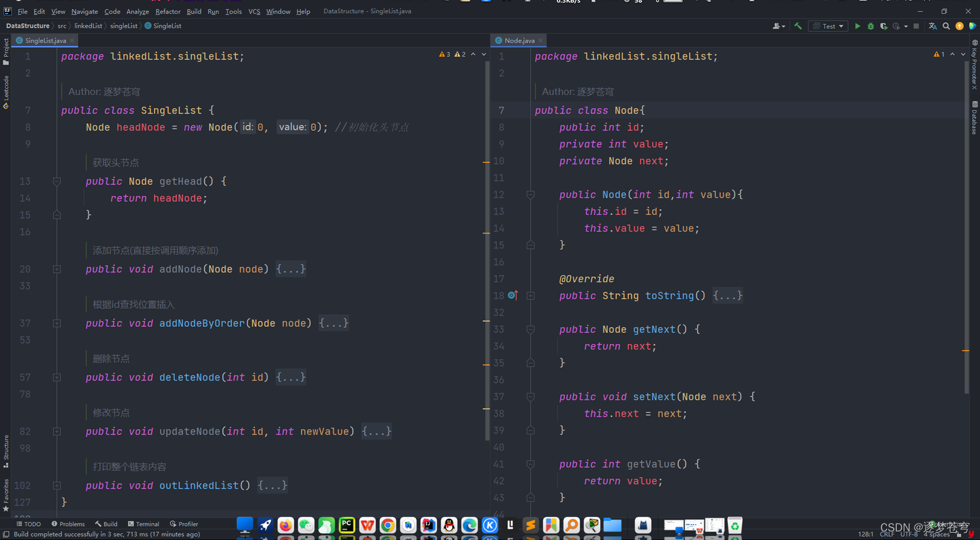Open the Test run configuration dropdown
The image size is (980, 540).
[x=828, y=26]
